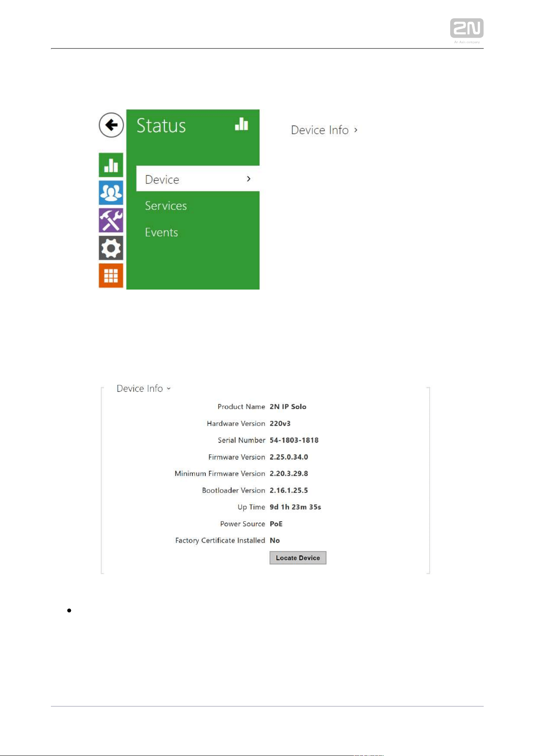Open the Hardware tools icon

(111, 220)
